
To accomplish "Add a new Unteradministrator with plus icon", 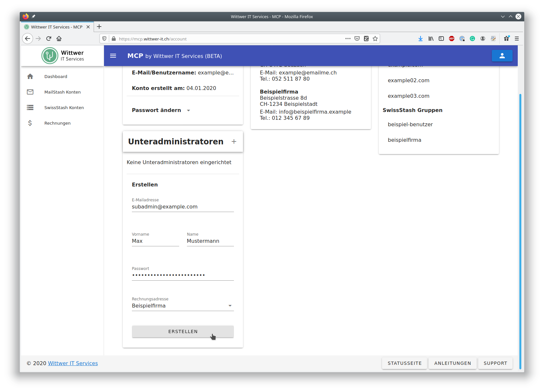I will pos(234,141).
